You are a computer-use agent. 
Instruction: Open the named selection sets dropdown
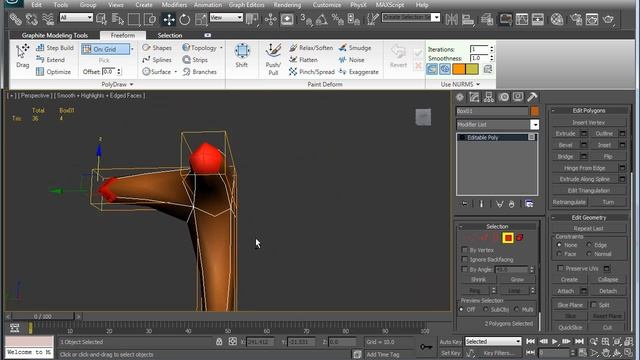pyautogui.click(x=436, y=17)
